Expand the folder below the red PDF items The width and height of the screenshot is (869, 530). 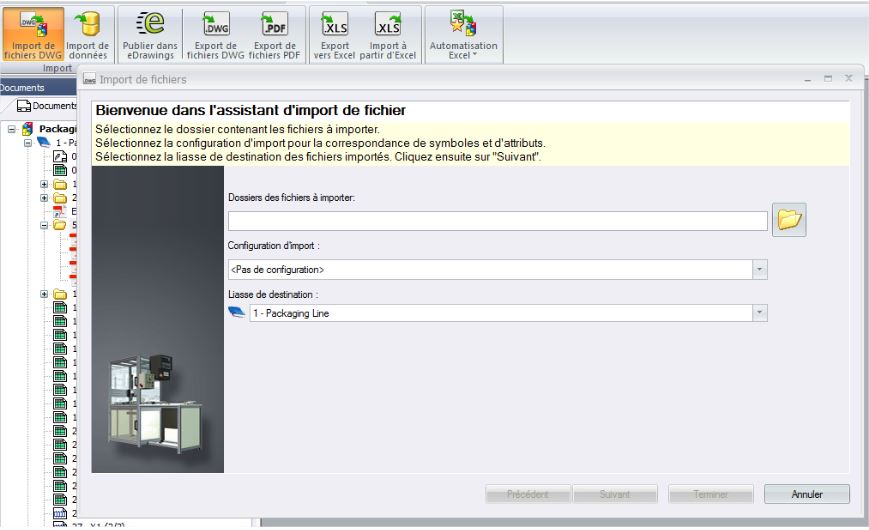coord(44,294)
